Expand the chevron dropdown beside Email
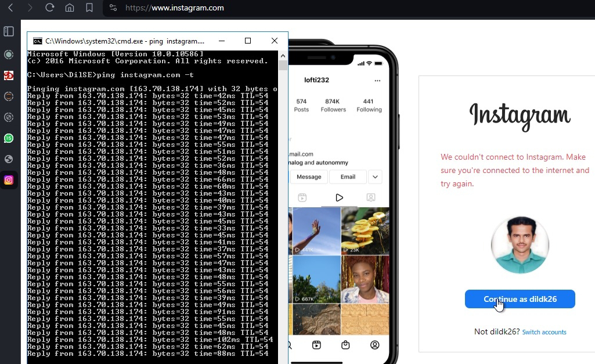The image size is (595, 364). 375,177
